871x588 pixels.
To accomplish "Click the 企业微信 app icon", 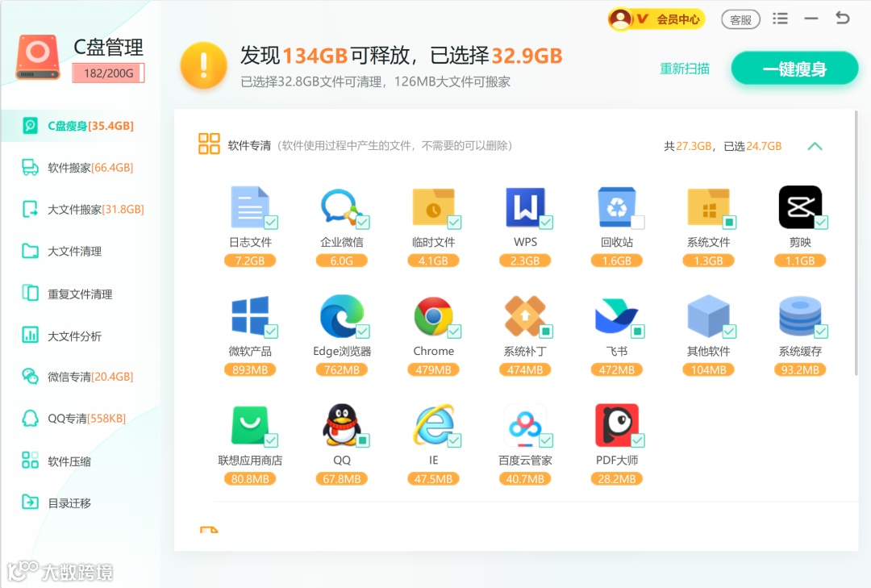I will point(341,206).
